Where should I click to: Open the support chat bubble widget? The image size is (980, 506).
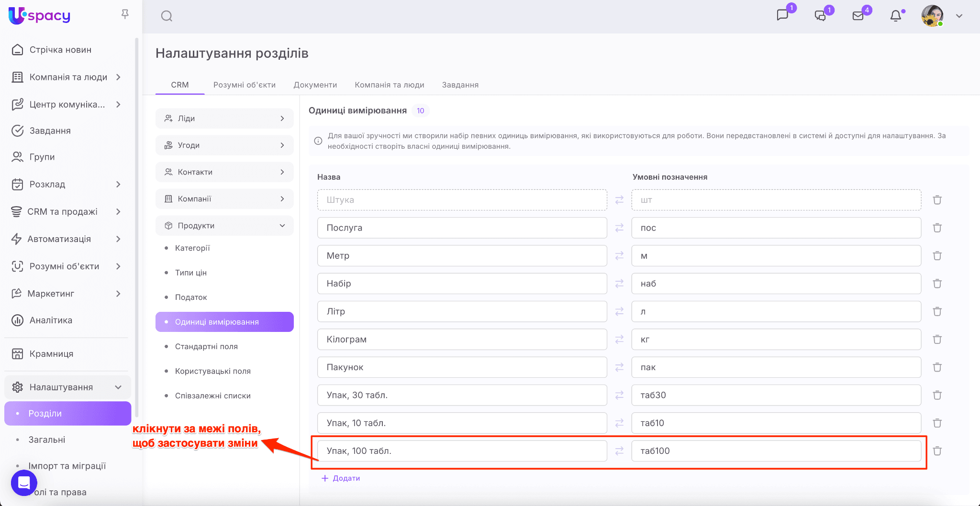click(24, 483)
